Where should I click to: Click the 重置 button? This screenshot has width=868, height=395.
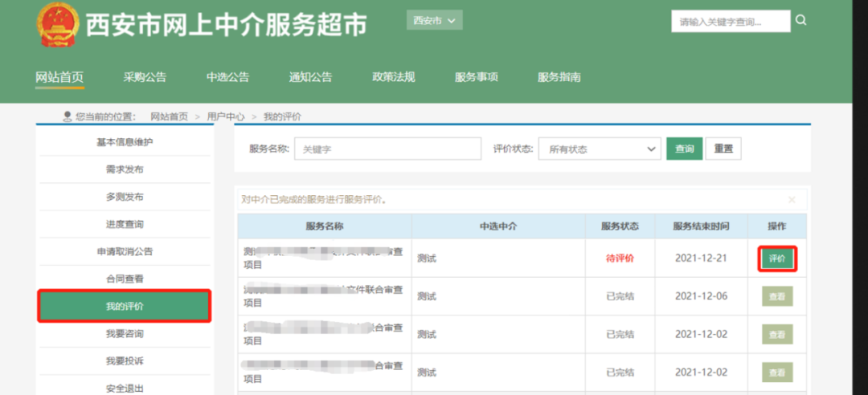tap(723, 149)
